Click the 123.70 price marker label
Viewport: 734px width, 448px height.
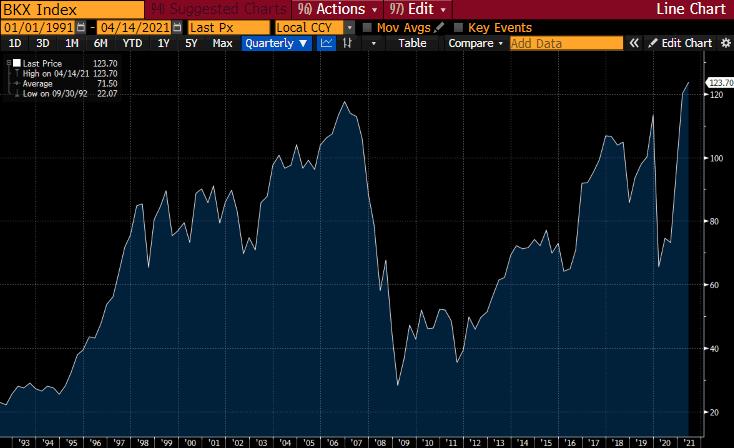click(720, 83)
